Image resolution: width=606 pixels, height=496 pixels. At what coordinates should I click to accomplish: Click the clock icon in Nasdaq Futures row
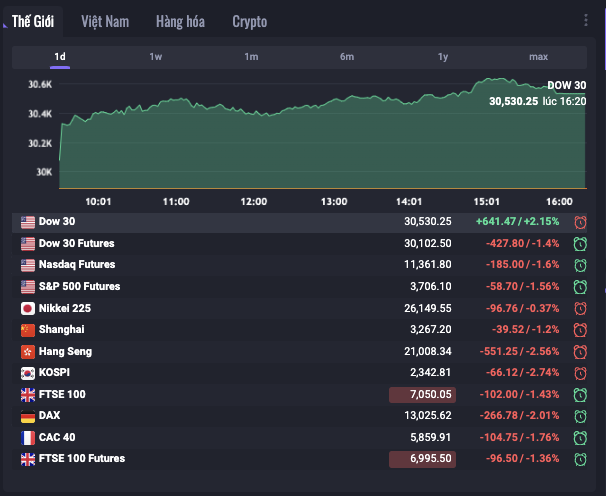[x=580, y=265]
